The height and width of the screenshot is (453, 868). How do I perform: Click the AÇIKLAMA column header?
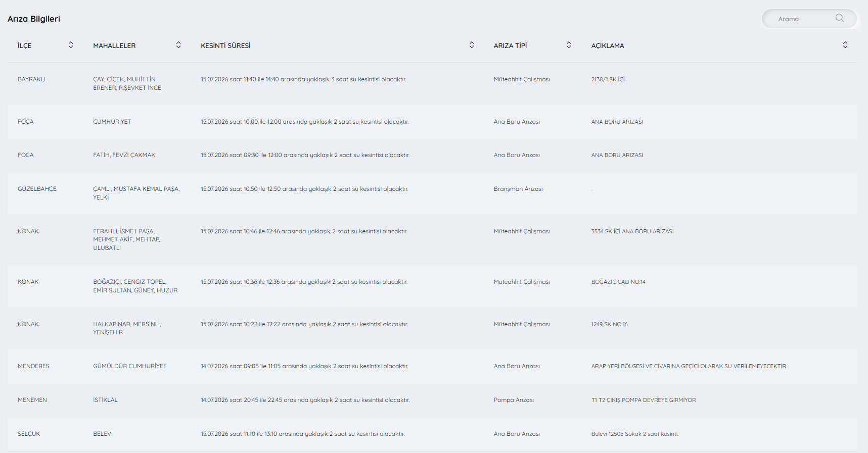pos(608,45)
